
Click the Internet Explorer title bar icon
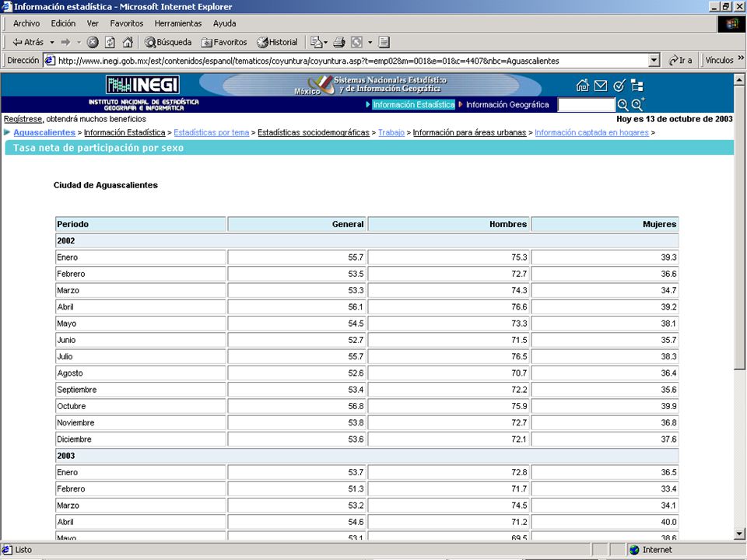7,7
